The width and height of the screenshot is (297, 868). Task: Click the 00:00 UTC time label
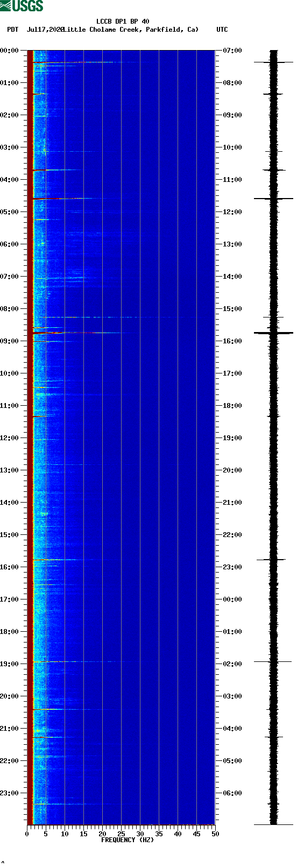coord(232,599)
